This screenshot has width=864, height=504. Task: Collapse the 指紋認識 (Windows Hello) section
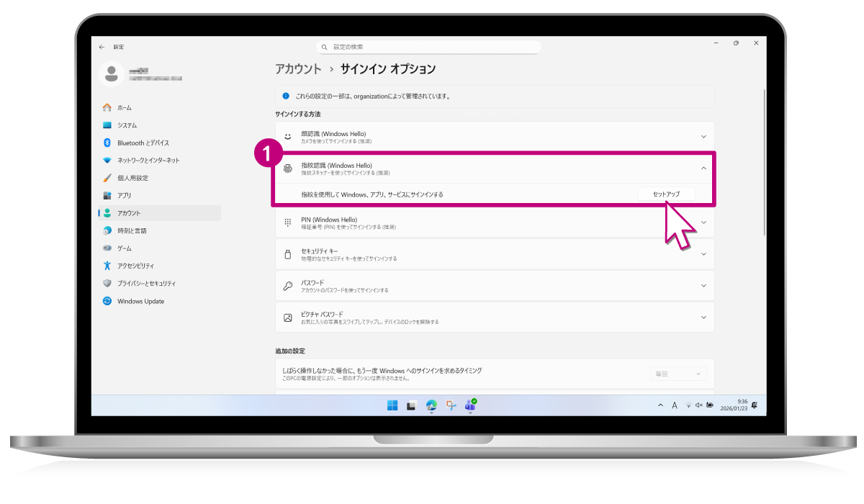click(x=703, y=168)
